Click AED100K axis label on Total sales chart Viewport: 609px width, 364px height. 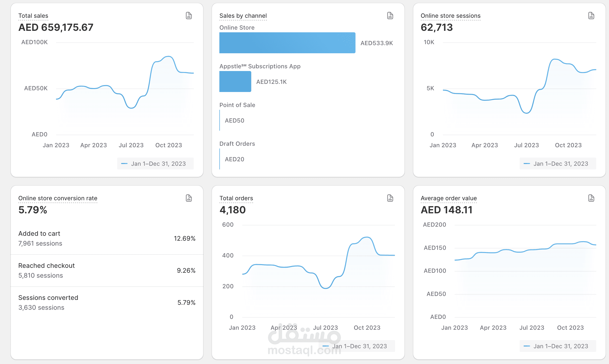pos(35,42)
